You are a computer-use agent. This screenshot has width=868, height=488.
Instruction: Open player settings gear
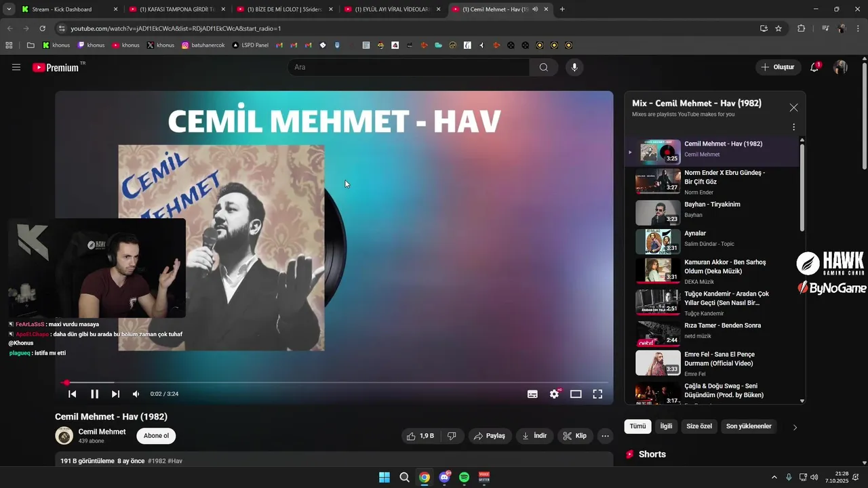click(555, 394)
